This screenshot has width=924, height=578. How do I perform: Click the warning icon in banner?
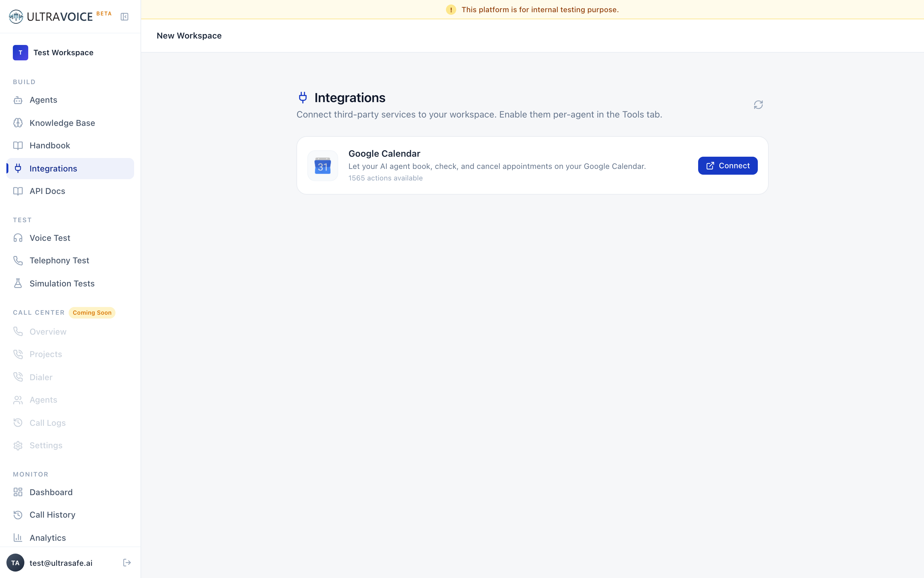point(451,10)
